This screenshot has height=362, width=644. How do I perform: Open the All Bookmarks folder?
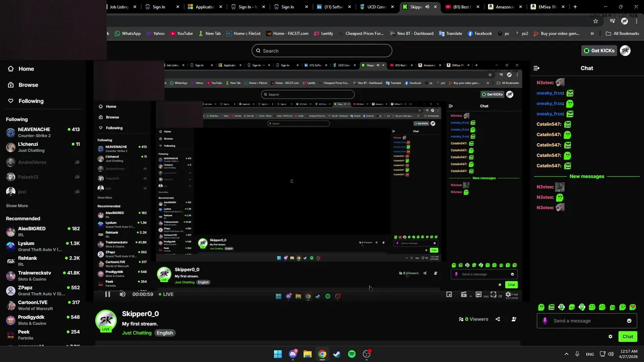(x=622, y=34)
